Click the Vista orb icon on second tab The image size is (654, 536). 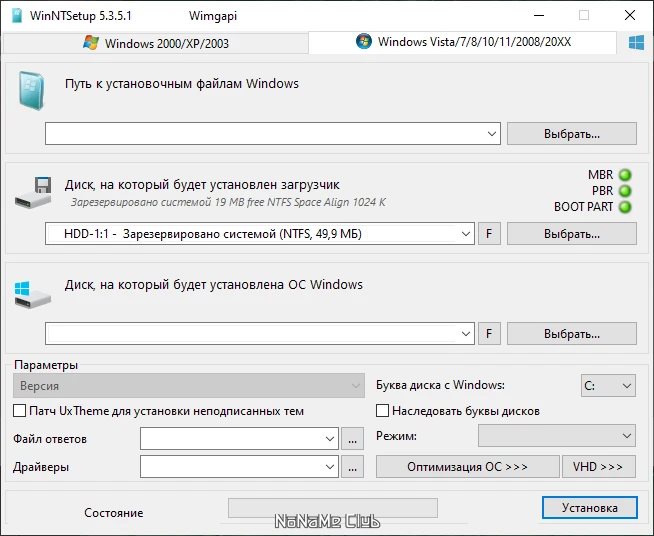[364, 41]
